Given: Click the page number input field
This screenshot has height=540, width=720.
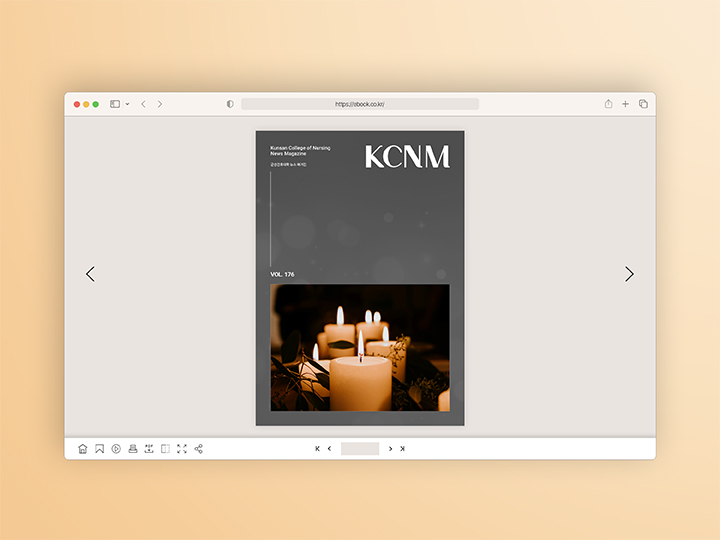Looking at the screenshot, I should 360,449.
